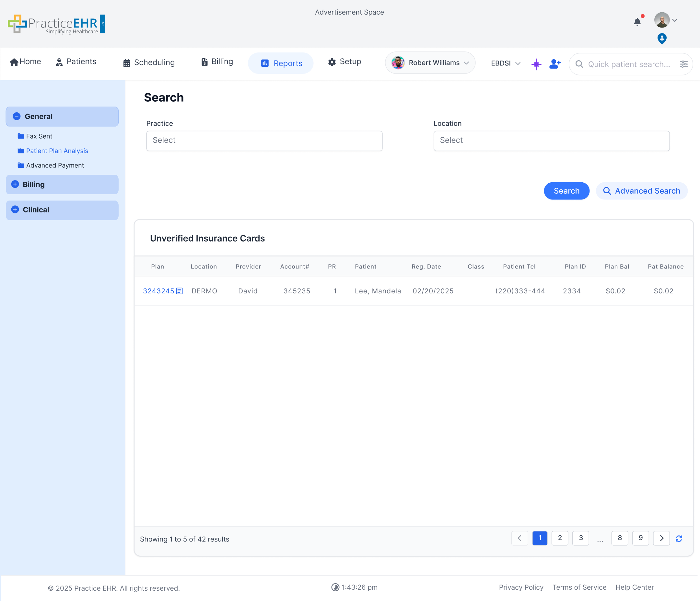Click the blue patient location pin icon

tap(661, 39)
